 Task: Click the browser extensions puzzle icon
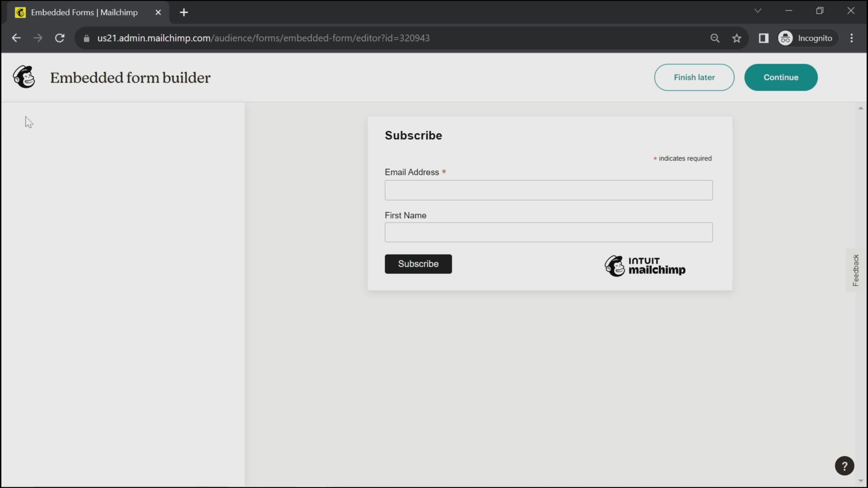[x=764, y=38]
